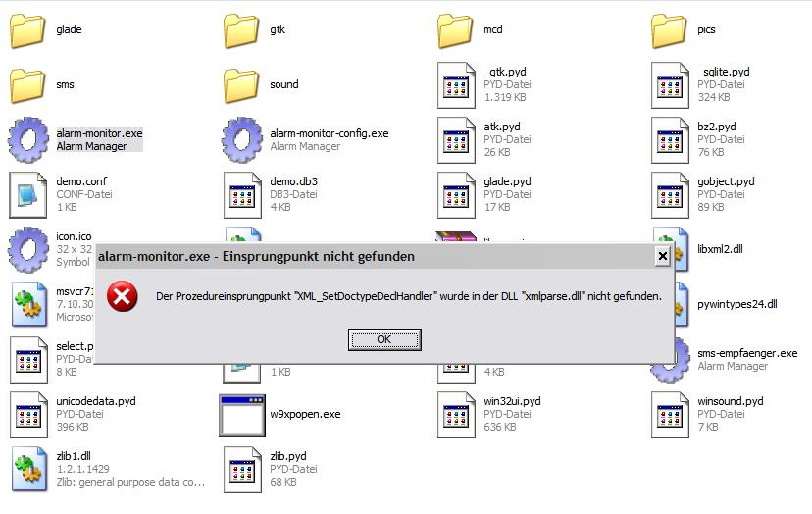Select the gobject.pyd file

669,194
